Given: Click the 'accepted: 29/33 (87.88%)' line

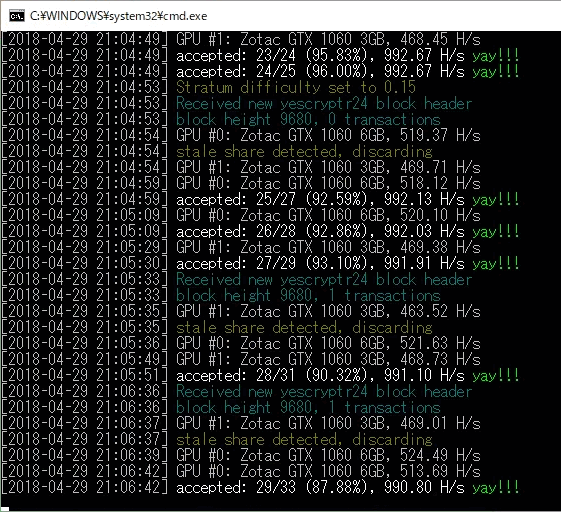Looking at the screenshot, I should tap(260, 487).
